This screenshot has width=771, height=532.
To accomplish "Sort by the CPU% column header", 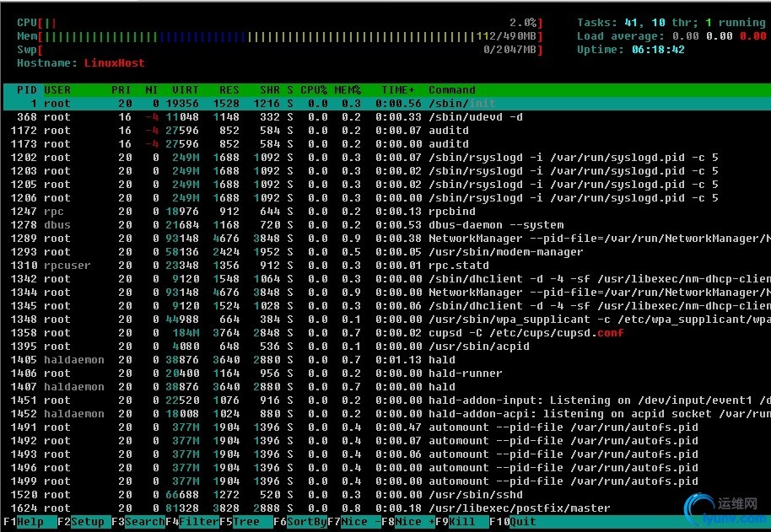I will 314,90.
